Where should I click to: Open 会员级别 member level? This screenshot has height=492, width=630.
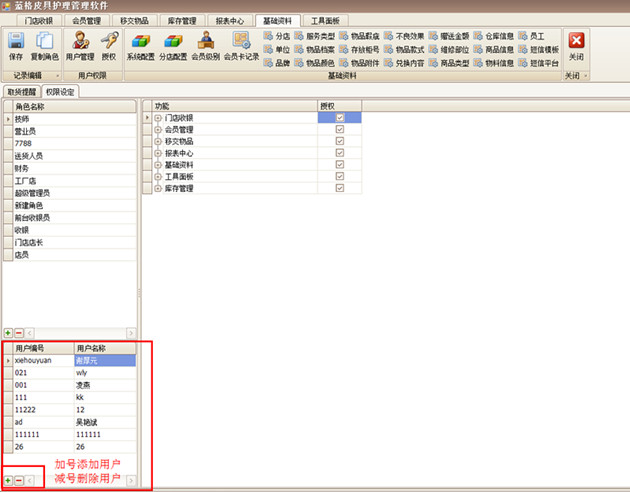point(205,45)
